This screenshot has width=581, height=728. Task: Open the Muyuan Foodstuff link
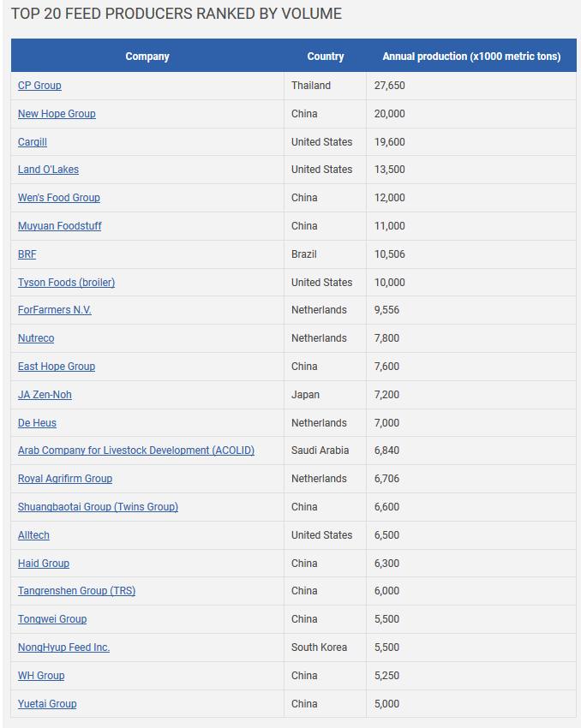(60, 226)
